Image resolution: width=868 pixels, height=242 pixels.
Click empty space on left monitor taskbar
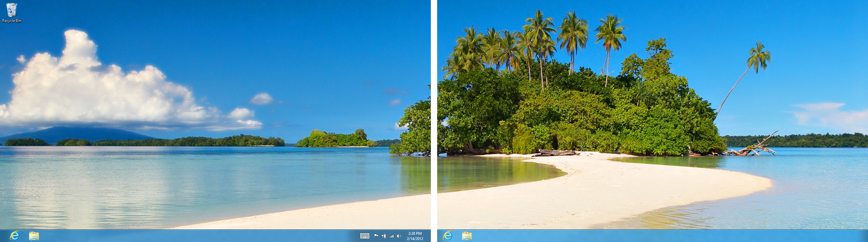[202, 236]
